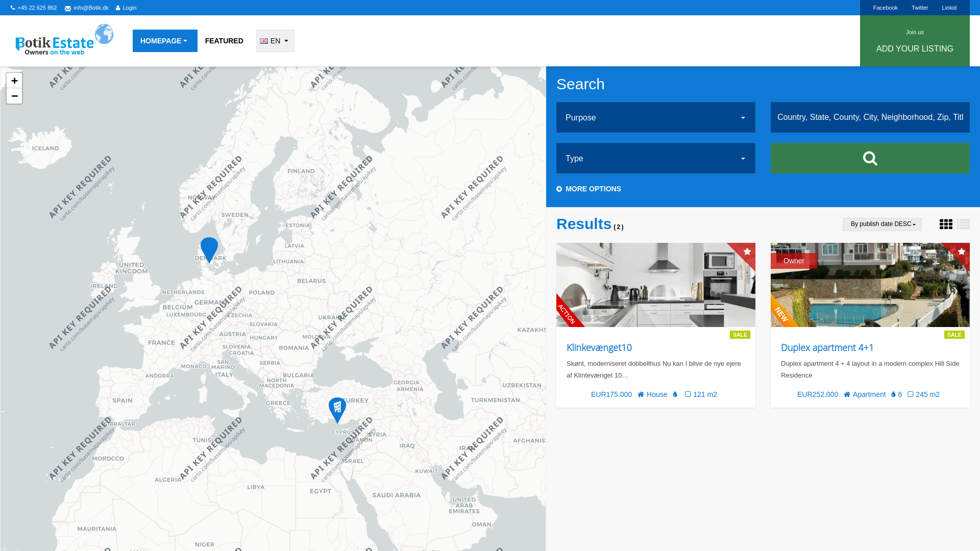Click the location search input field
This screenshot has width=980, height=551.
click(x=870, y=117)
